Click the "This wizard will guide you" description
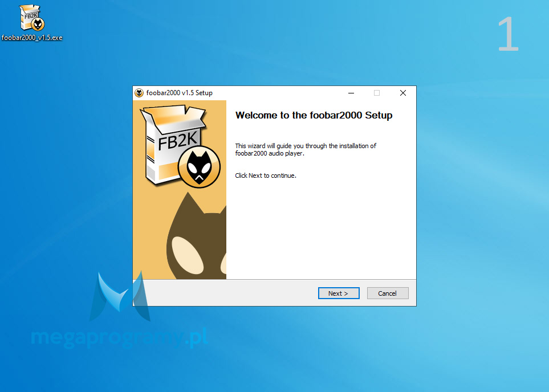 (306, 149)
